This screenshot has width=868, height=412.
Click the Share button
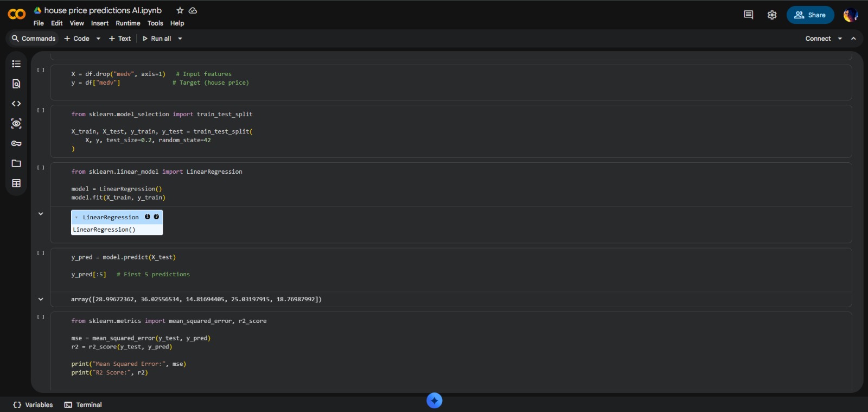(x=810, y=15)
